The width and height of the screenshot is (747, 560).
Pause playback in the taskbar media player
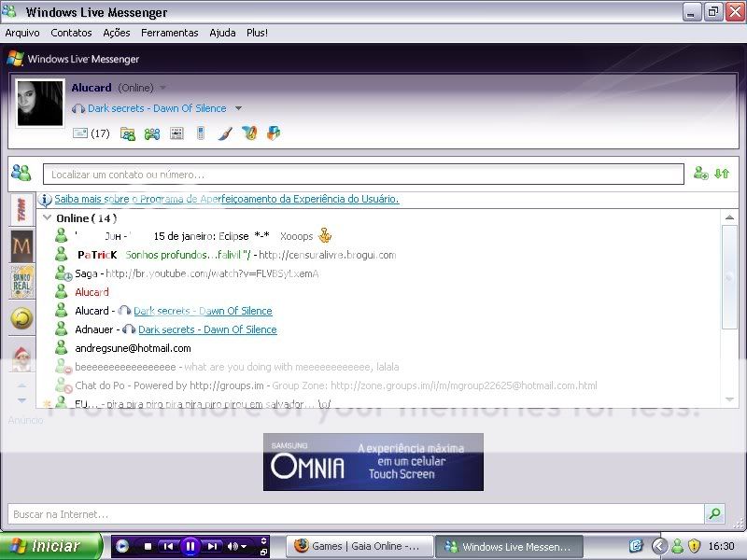(x=190, y=546)
